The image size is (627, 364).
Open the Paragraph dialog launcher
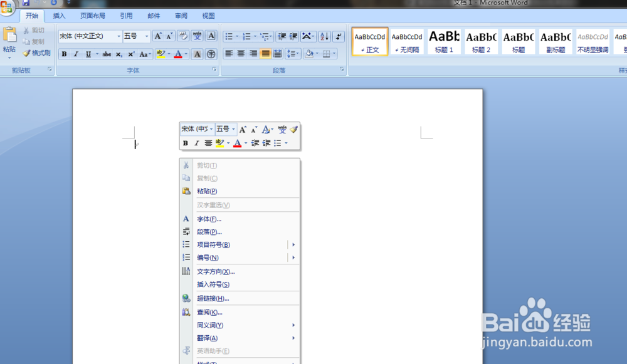click(x=342, y=70)
